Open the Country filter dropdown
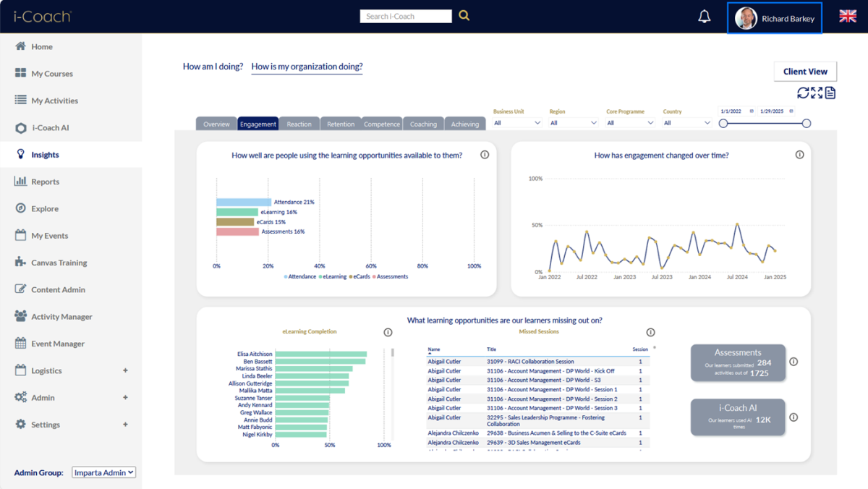This screenshot has height=489, width=868. (x=687, y=123)
